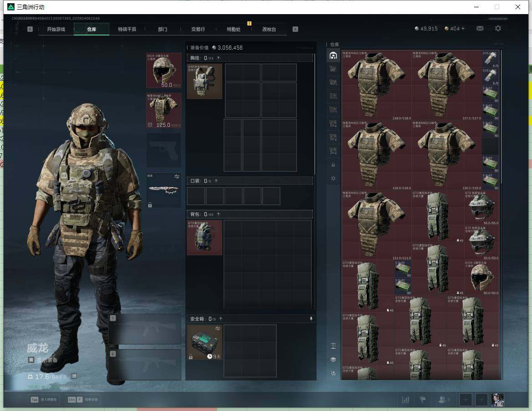Image resolution: width=532 pixels, height=411 pixels.
Task: Click the first empty pocket slot
Action: [196, 196]
